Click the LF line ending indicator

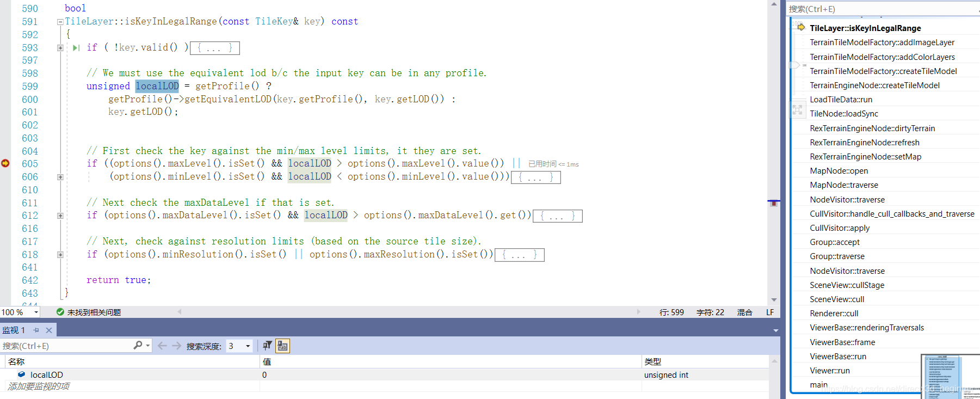pos(770,312)
